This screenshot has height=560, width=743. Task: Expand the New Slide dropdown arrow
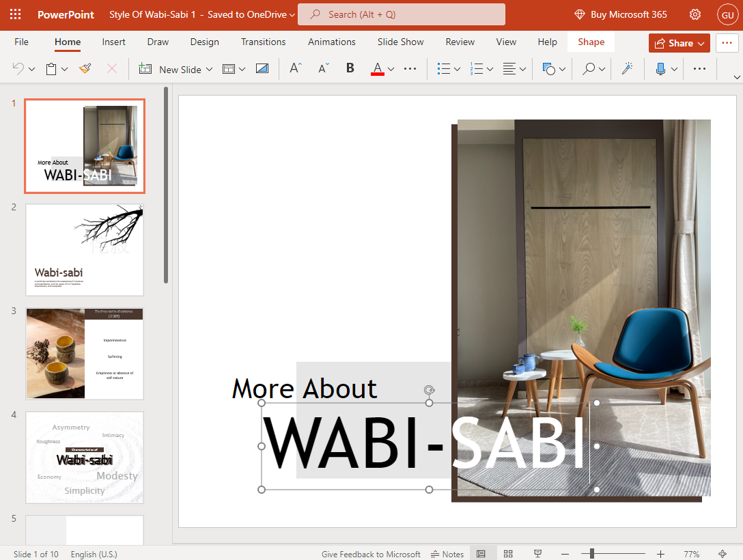(x=209, y=69)
